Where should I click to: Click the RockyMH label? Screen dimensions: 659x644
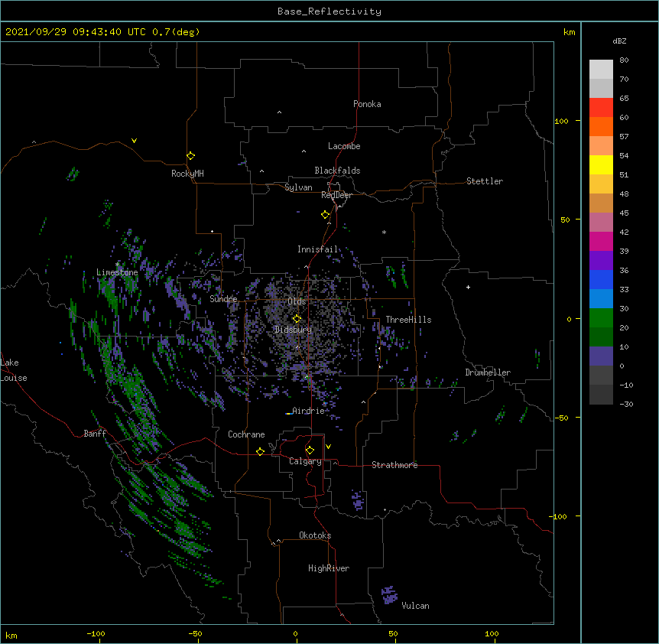[x=187, y=174]
